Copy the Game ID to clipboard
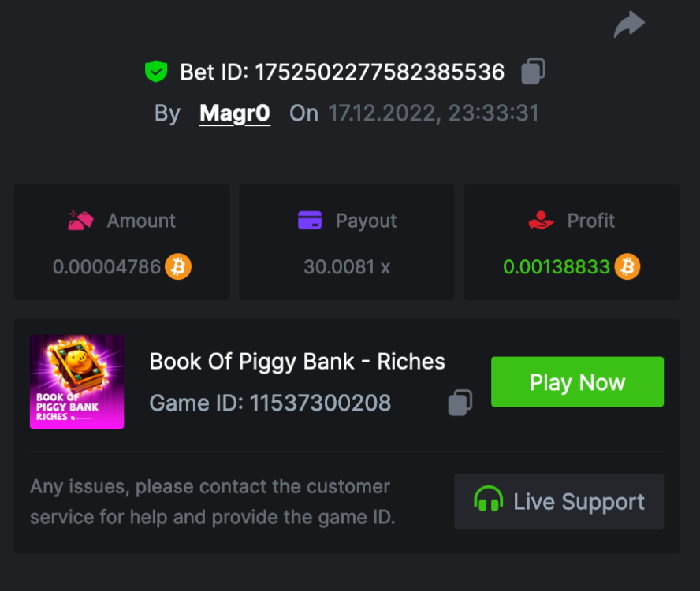Image resolution: width=700 pixels, height=591 pixels. tap(460, 403)
